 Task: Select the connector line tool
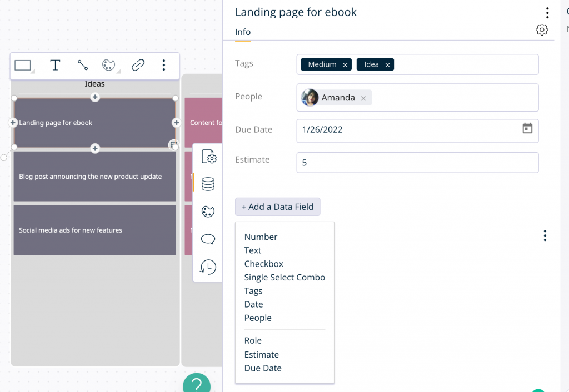click(83, 66)
